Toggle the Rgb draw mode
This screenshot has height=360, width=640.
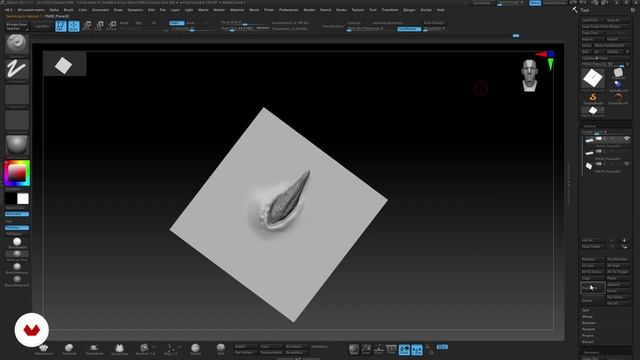(x=139, y=23)
